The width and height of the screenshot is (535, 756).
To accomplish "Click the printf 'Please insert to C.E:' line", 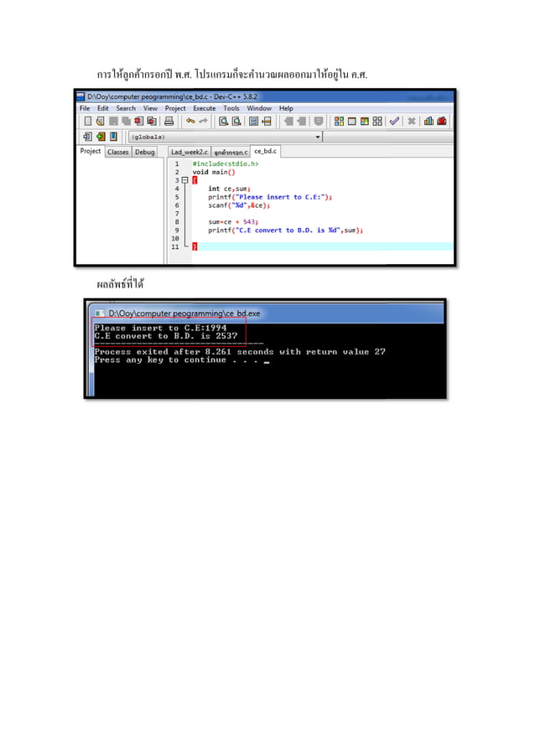I will [x=270, y=197].
